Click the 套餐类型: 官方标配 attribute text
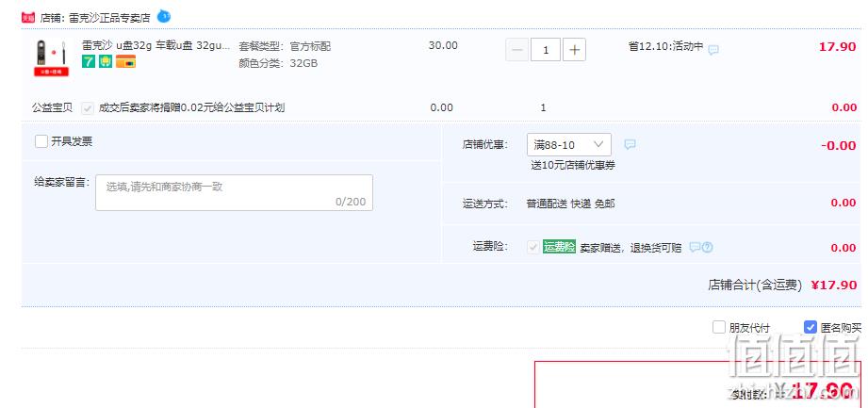 click(285, 46)
